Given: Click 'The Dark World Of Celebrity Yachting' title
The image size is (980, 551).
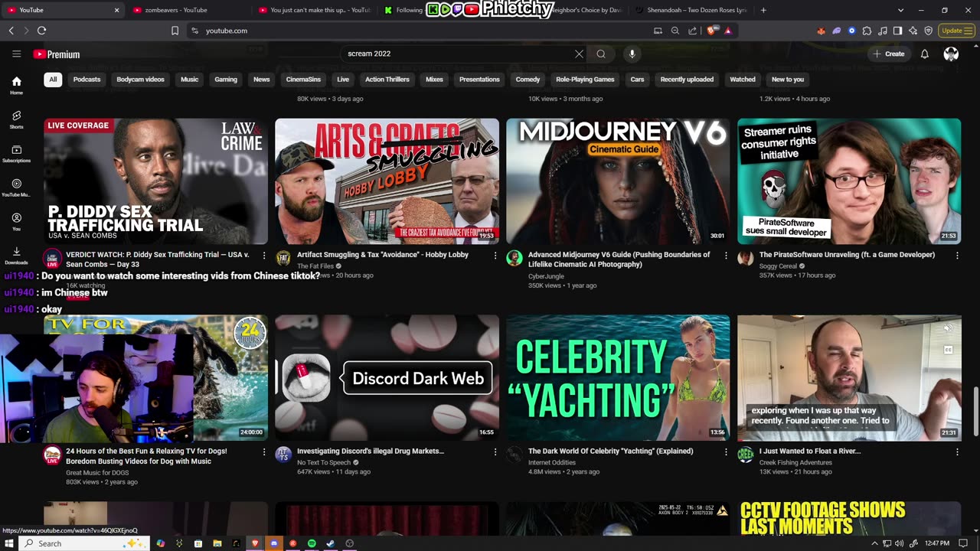Looking at the screenshot, I should click(611, 452).
